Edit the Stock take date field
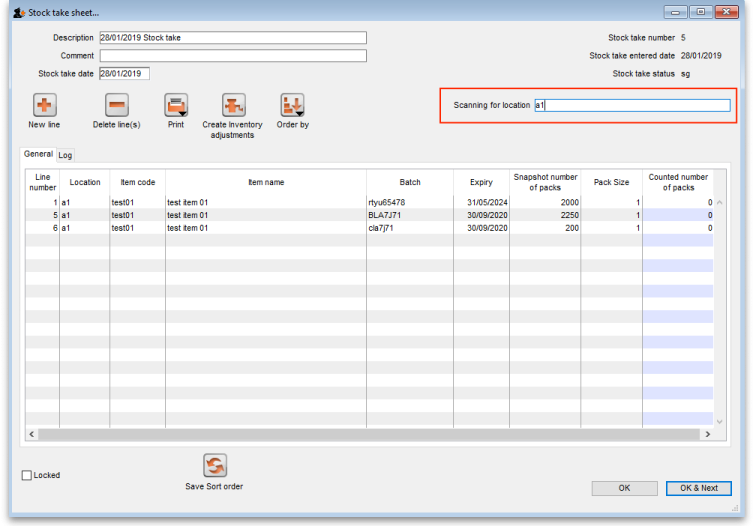The width and height of the screenshot is (753, 526). point(124,74)
